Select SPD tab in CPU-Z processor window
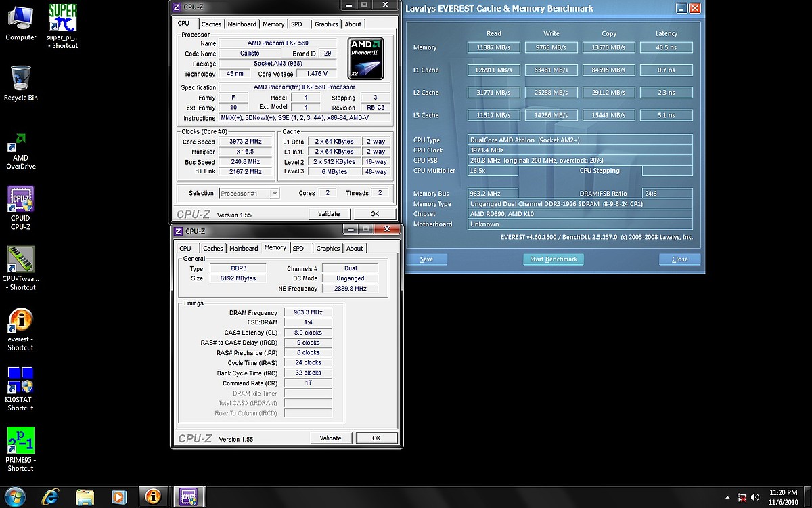The image size is (812, 508). coord(296,24)
